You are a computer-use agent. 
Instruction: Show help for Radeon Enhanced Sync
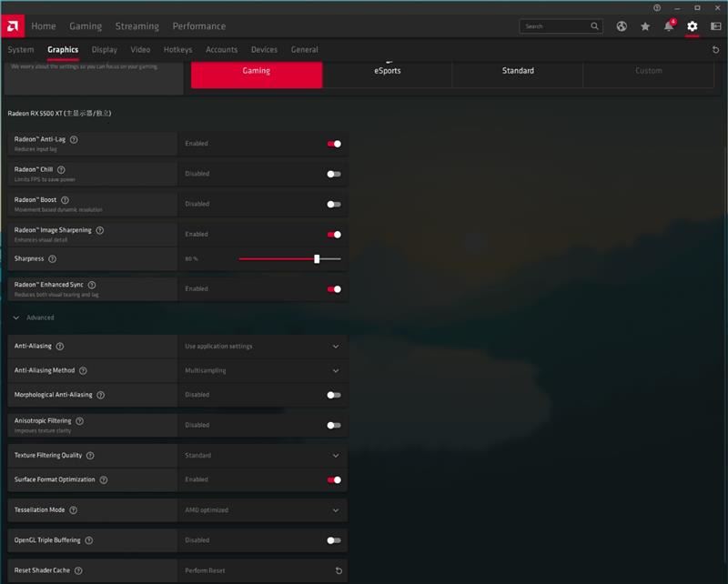tap(92, 285)
